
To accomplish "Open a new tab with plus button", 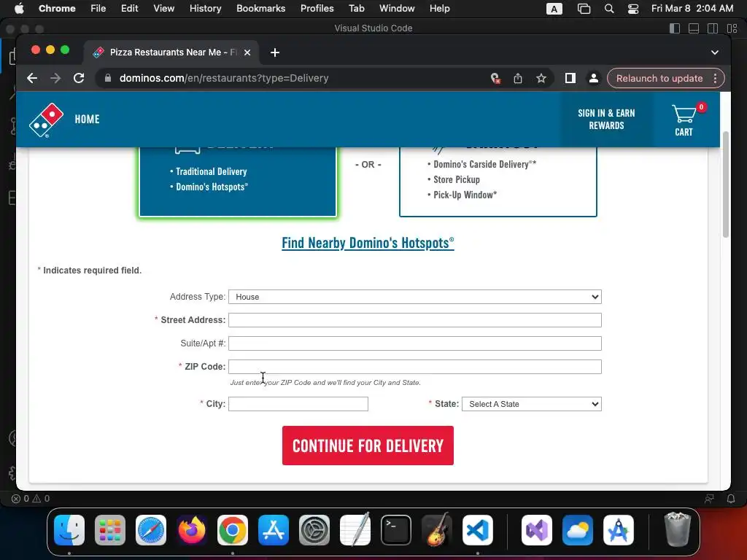I will click(x=275, y=52).
